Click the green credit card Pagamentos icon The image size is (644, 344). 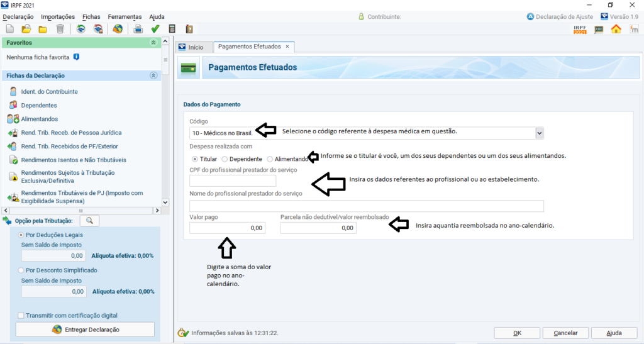(189, 68)
